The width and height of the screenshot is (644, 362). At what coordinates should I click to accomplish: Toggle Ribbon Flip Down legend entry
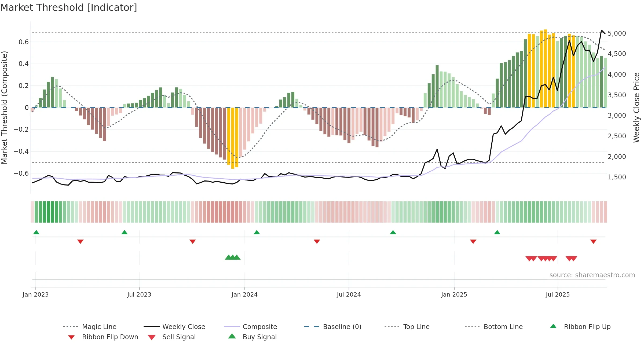[103, 337]
